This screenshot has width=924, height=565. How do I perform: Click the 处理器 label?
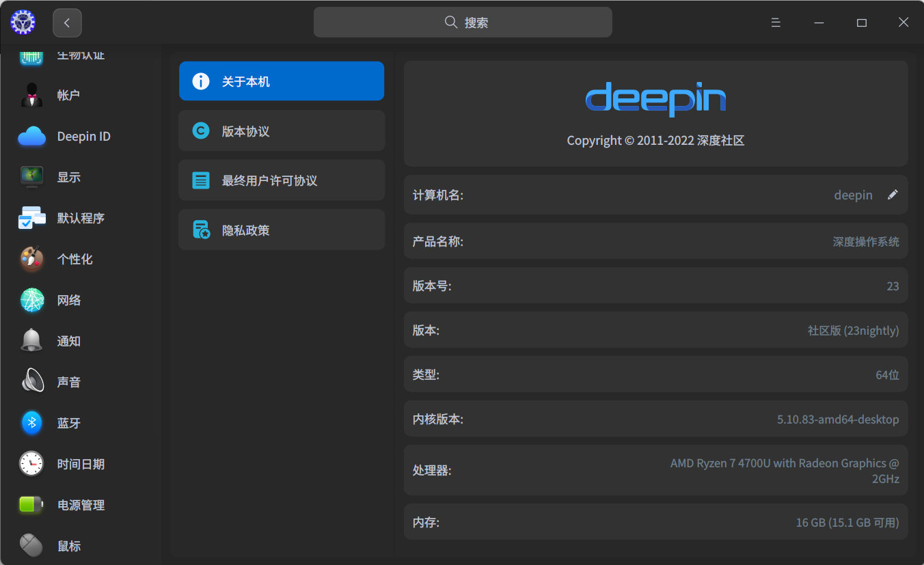tap(432, 471)
